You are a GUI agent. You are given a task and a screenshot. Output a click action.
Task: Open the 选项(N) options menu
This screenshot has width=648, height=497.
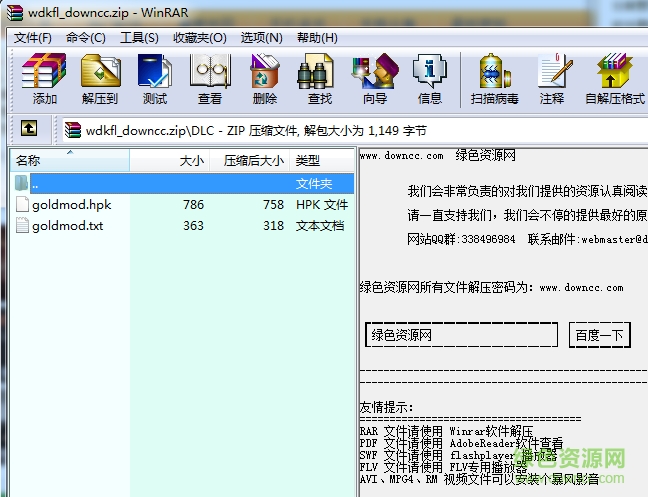(261, 38)
